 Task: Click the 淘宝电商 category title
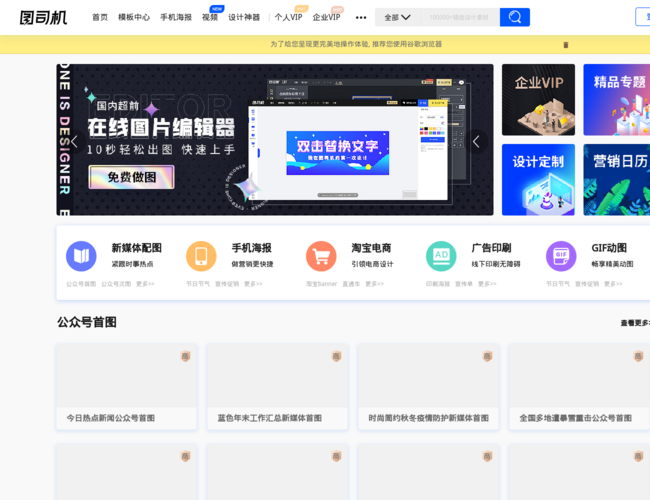371,248
